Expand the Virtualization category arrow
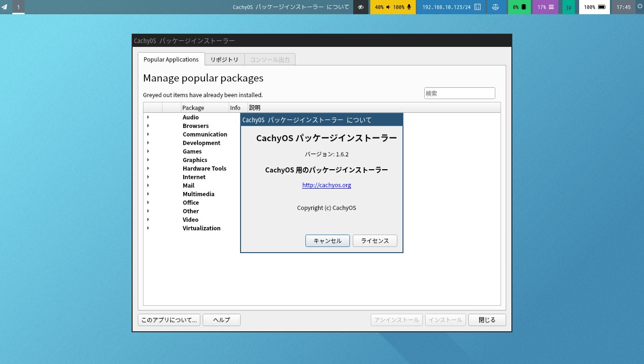 (x=148, y=228)
